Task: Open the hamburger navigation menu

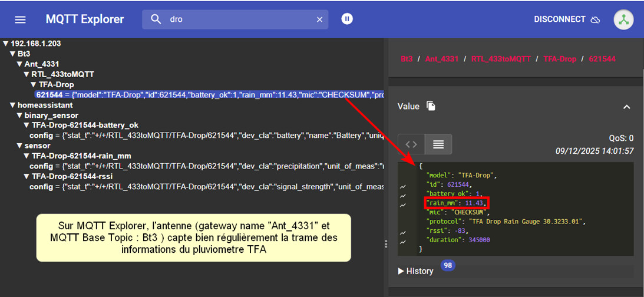Action: coord(20,19)
